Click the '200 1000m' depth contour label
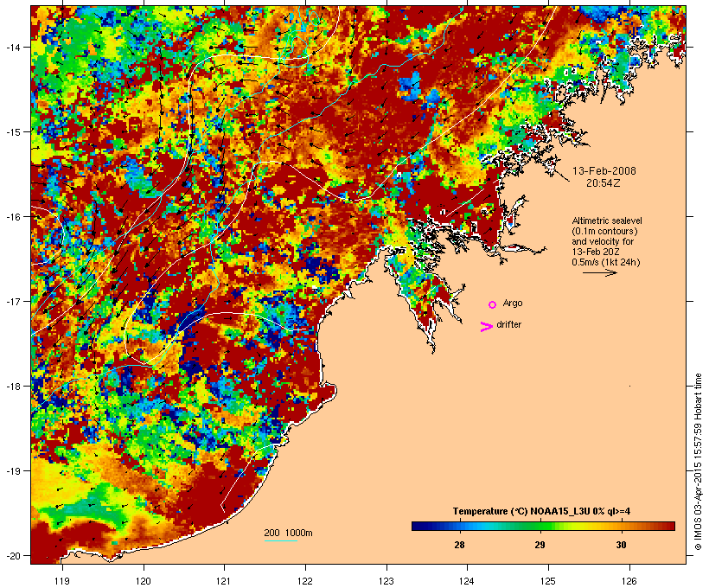709x588 pixels. pos(288,533)
